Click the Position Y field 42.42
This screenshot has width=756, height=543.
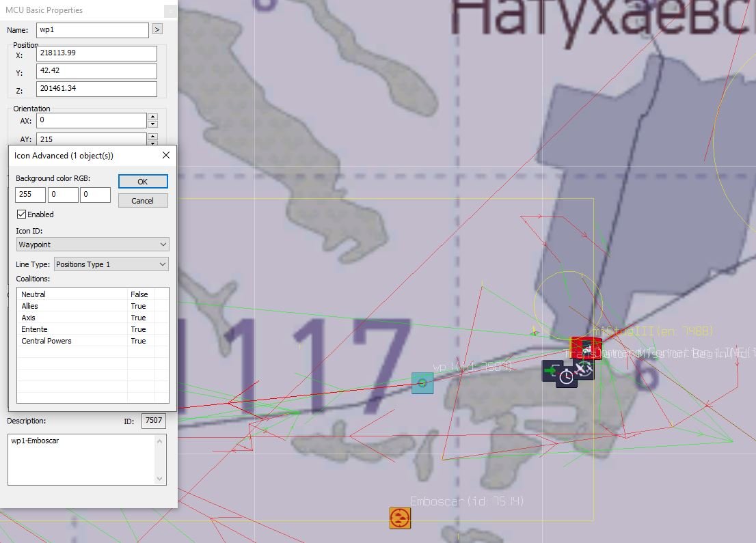96,71
